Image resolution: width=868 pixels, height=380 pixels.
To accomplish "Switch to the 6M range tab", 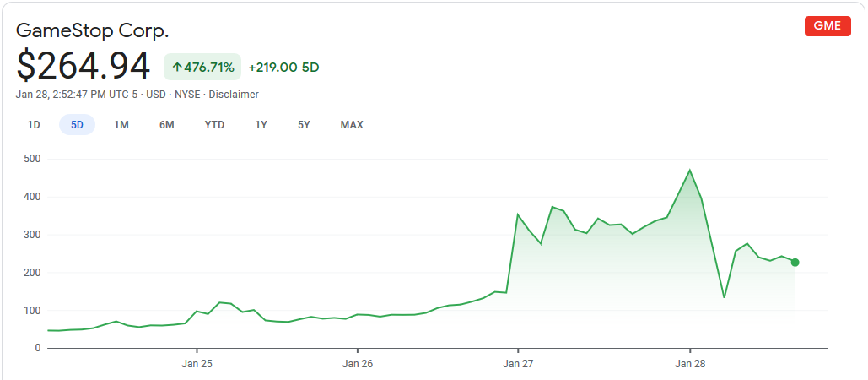I will [x=167, y=125].
